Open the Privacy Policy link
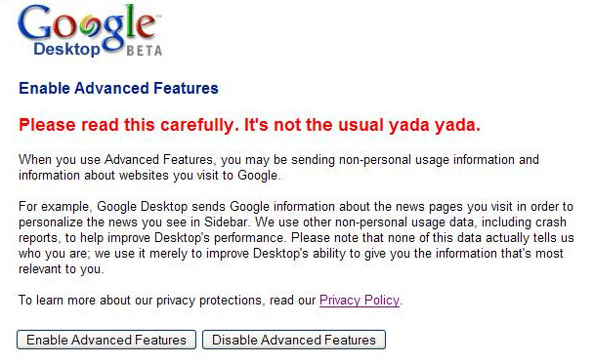 [360, 301]
